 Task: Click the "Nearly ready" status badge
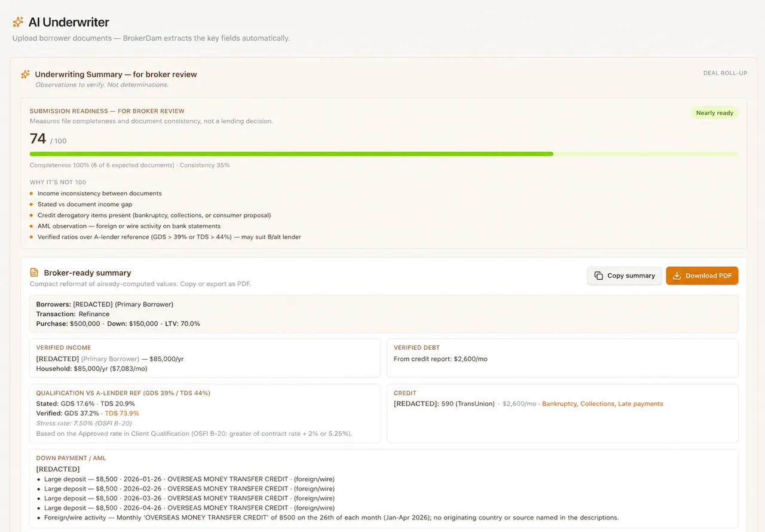click(x=715, y=113)
